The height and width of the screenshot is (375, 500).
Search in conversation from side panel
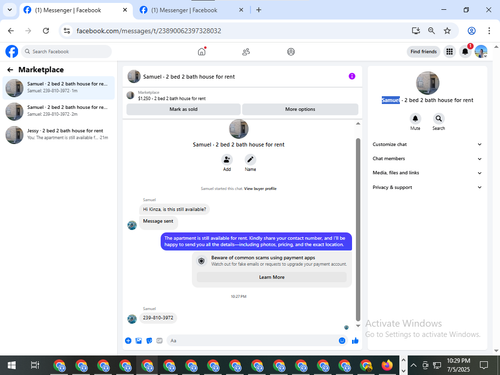(x=439, y=118)
